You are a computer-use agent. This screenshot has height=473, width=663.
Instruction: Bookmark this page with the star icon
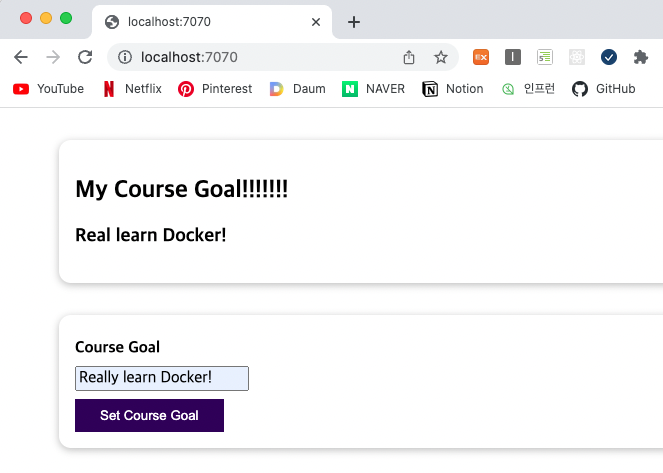(x=441, y=57)
